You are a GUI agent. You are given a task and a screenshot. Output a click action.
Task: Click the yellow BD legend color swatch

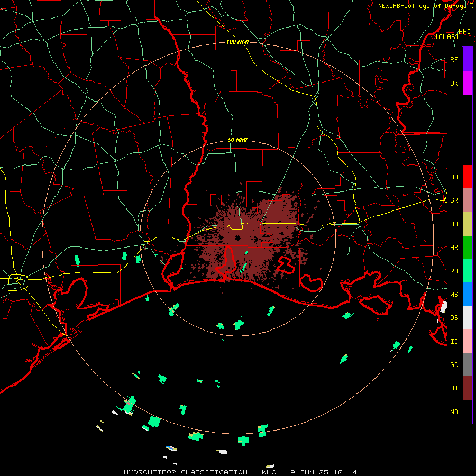tap(467, 224)
